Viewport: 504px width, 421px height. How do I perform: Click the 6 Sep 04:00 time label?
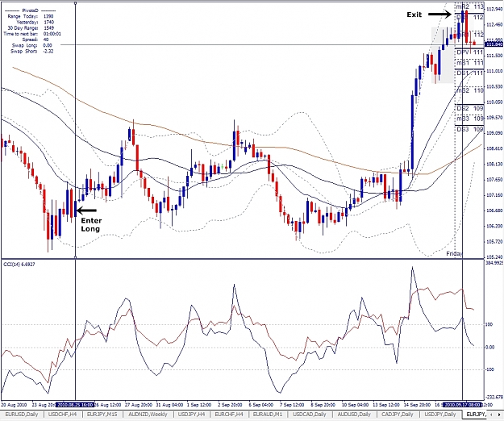click(x=260, y=405)
